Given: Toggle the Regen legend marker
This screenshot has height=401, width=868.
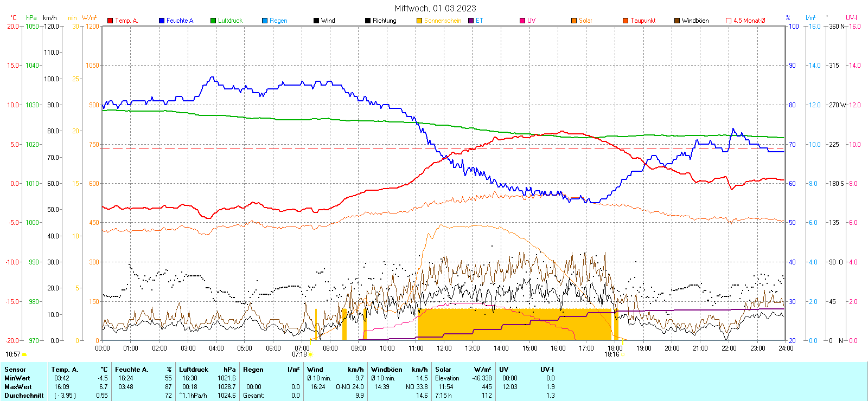Looking at the screenshot, I should (265, 21).
